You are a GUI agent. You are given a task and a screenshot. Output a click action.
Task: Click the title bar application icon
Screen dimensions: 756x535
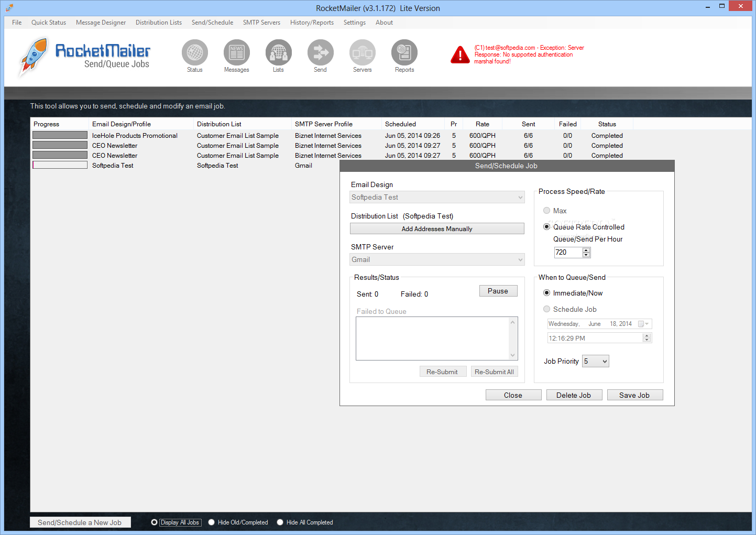pyautogui.click(x=9, y=8)
